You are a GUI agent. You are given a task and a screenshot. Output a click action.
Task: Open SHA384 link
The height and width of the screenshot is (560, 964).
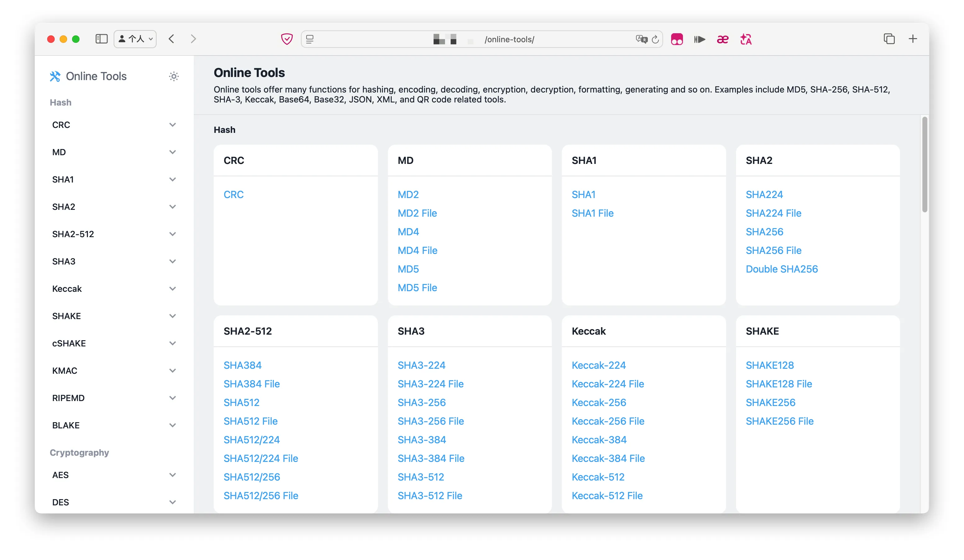(243, 365)
